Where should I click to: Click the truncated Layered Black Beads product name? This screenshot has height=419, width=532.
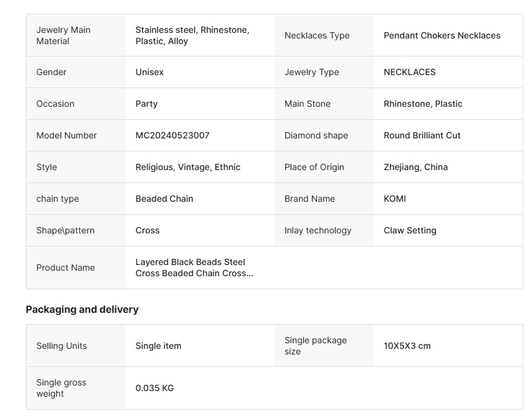[x=194, y=268]
